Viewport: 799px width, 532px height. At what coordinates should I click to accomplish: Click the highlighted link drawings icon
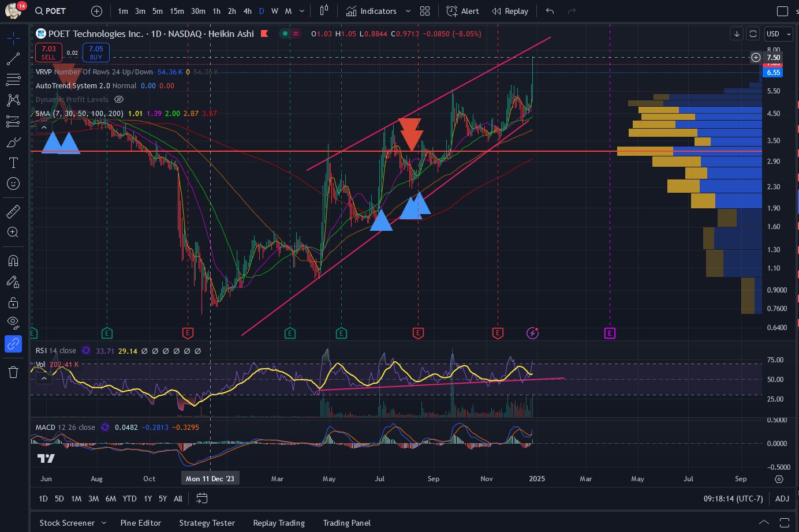13,344
